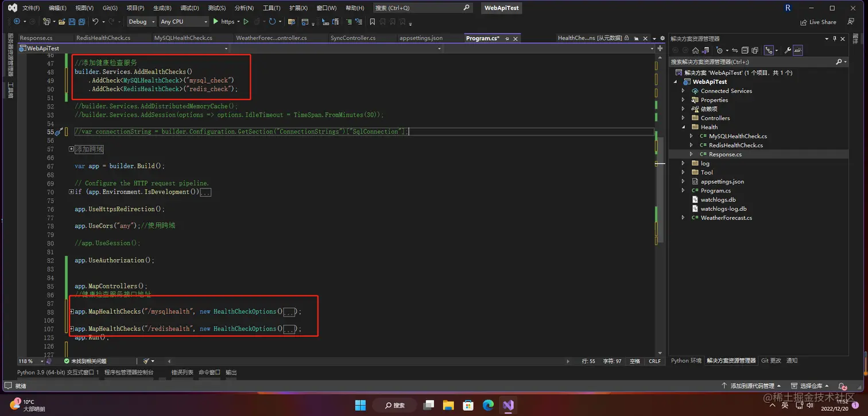Image resolution: width=868 pixels, height=416 pixels.
Task: Click the Save All toolbar icon
Action: [x=82, y=21]
